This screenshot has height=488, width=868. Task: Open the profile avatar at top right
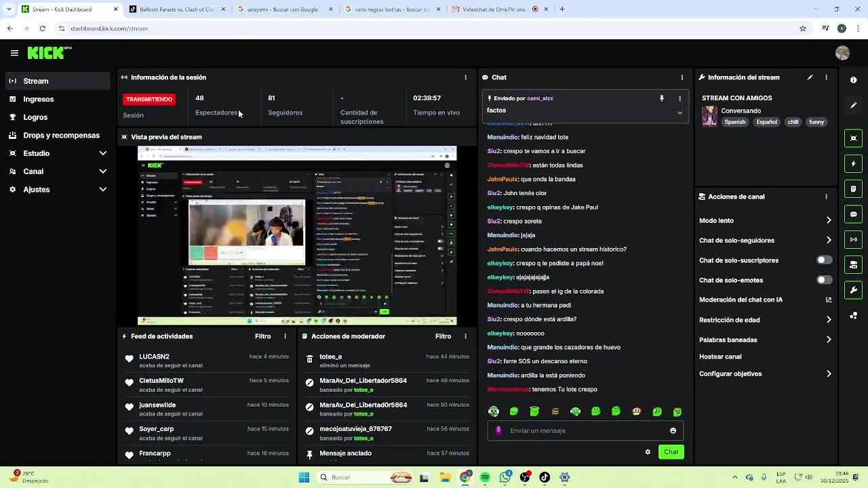pyautogui.click(x=842, y=53)
